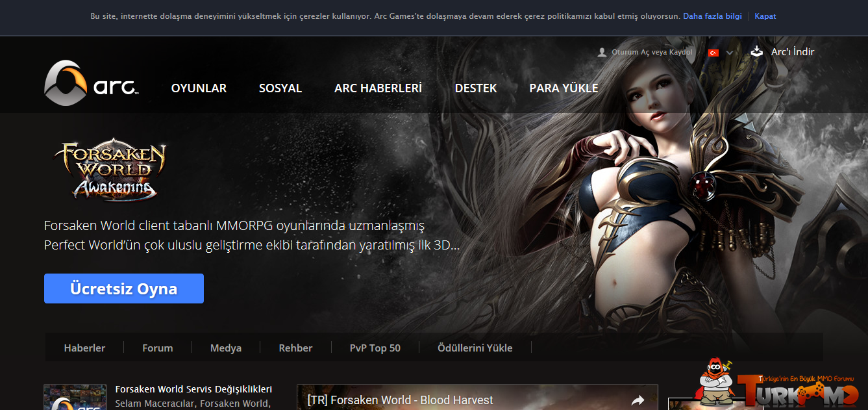Click the Arc logo in the header
The image size is (868, 410).
[x=92, y=83]
